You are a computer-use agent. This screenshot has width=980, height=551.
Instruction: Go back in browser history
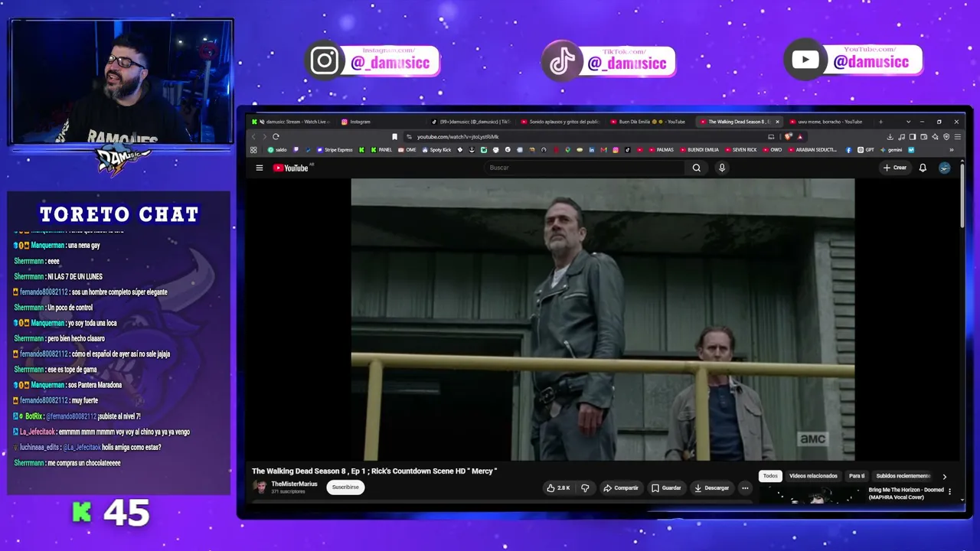coord(254,137)
